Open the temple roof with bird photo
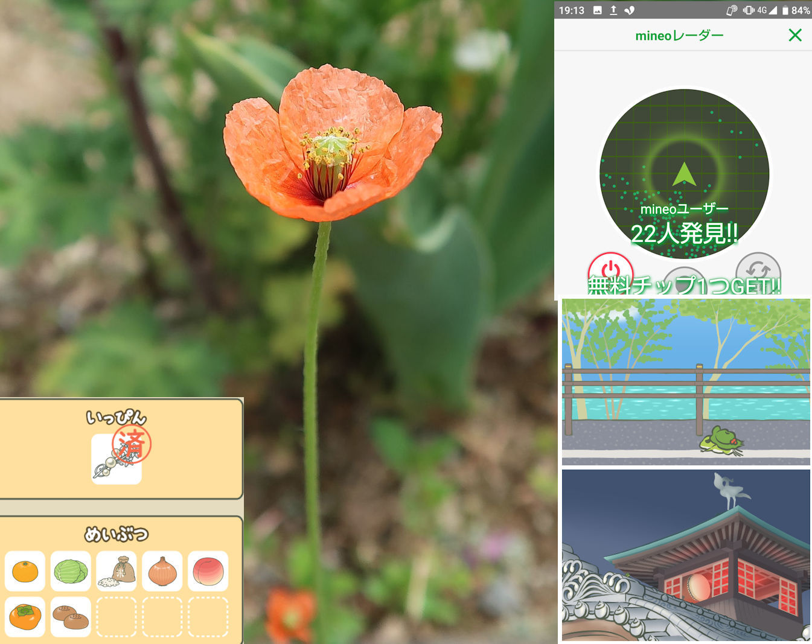Image resolution: width=812 pixels, height=644 pixels. point(686,555)
